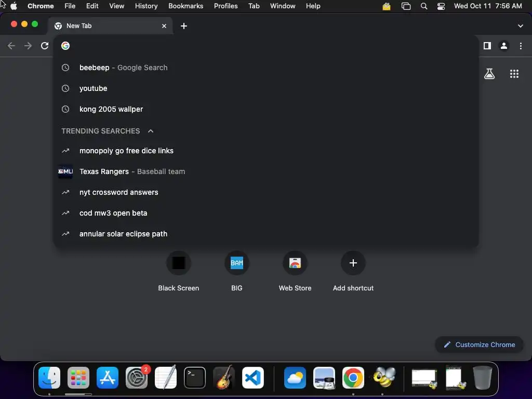Open BeeBEEP bee icon in dock
532x399 pixels.
point(384,378)
